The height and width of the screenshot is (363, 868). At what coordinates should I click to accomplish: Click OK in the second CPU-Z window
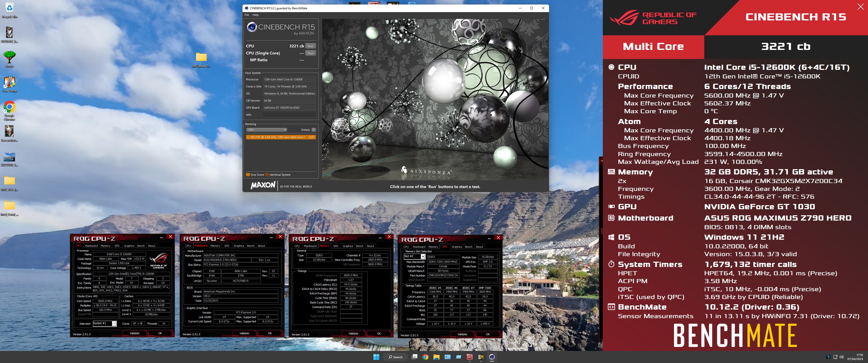[x=270, y=333]
